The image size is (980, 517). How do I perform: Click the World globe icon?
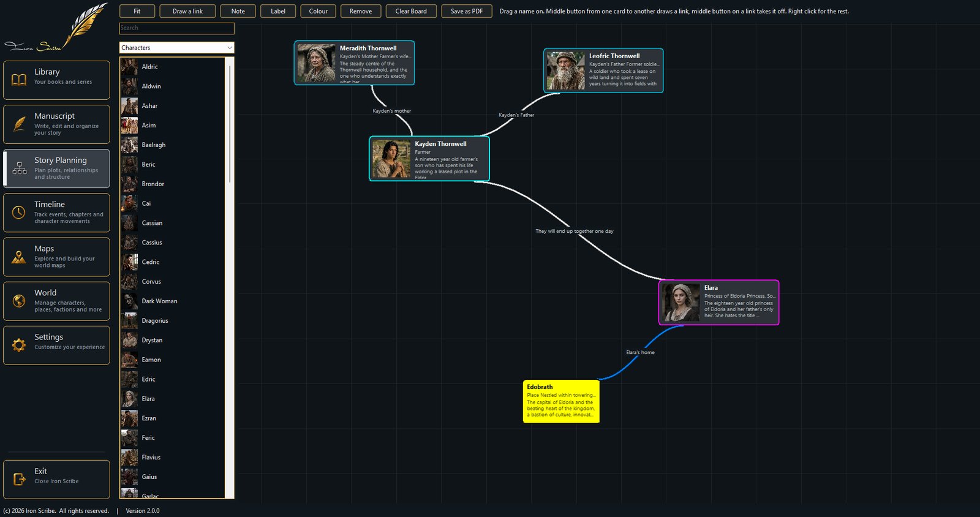[19, 301]
